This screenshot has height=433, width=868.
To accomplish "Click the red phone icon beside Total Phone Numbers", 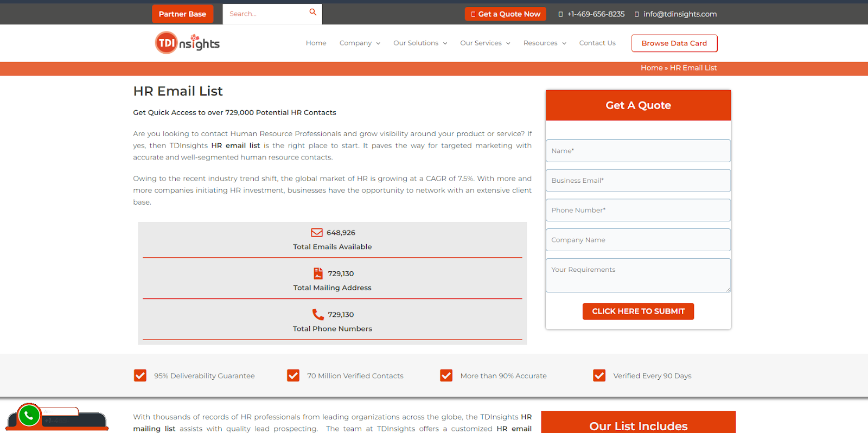I will point(318,314).
